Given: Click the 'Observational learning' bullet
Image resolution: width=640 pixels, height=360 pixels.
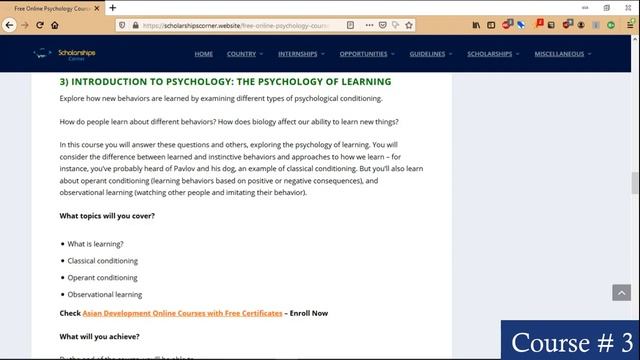Looking at the screenshot, I should (x=105, y=294).
